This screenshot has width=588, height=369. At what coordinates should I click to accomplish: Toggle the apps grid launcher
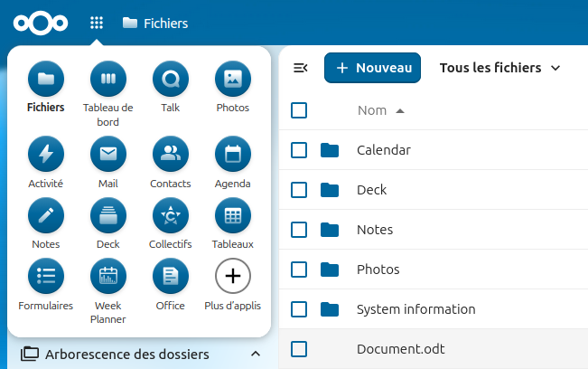point(97,23)
